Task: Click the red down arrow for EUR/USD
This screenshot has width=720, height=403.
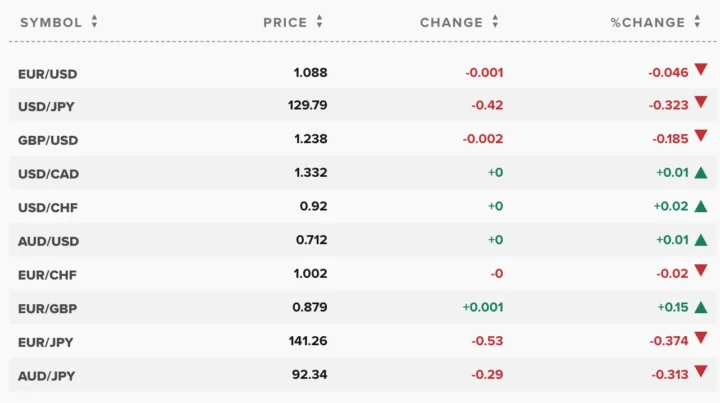Action: click(x=701, y=69)
